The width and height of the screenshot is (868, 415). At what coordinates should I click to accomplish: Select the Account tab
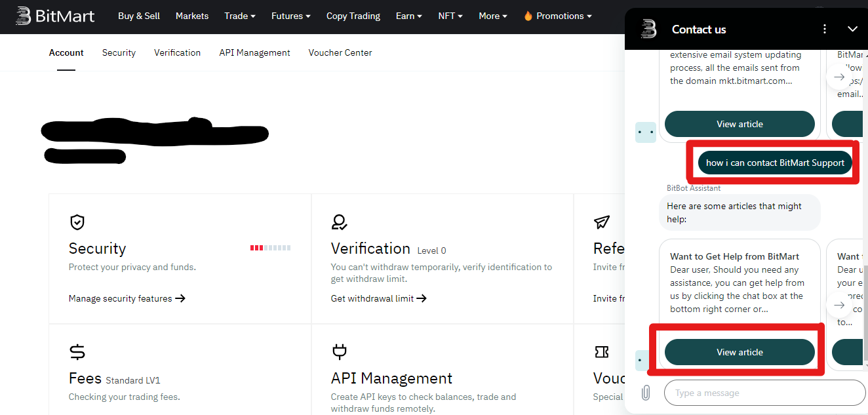pyautogui.click(x=66, y=52)
